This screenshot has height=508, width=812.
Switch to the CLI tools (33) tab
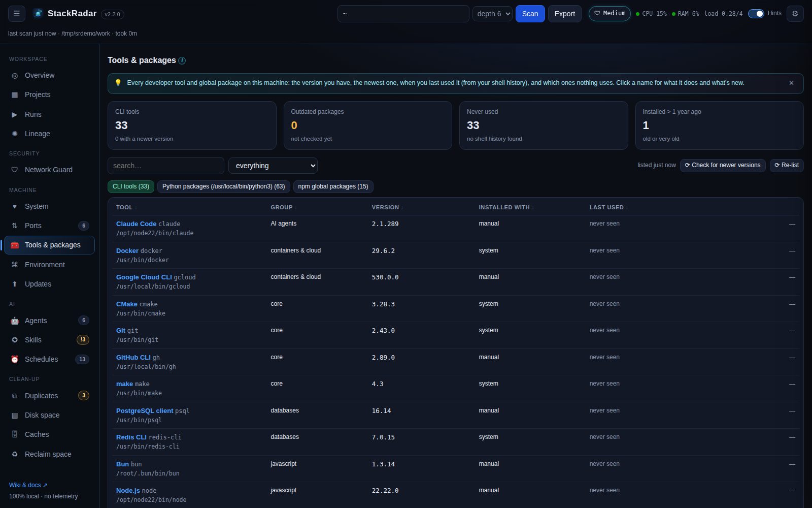point(131,186)
